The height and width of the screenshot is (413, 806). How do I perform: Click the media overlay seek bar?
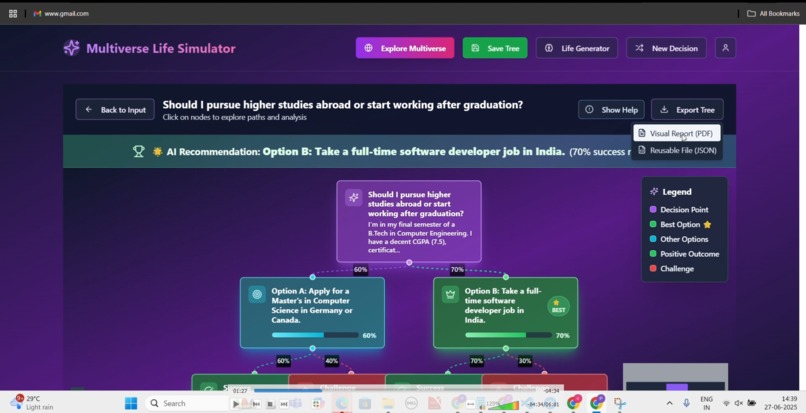tap(397, 391)
